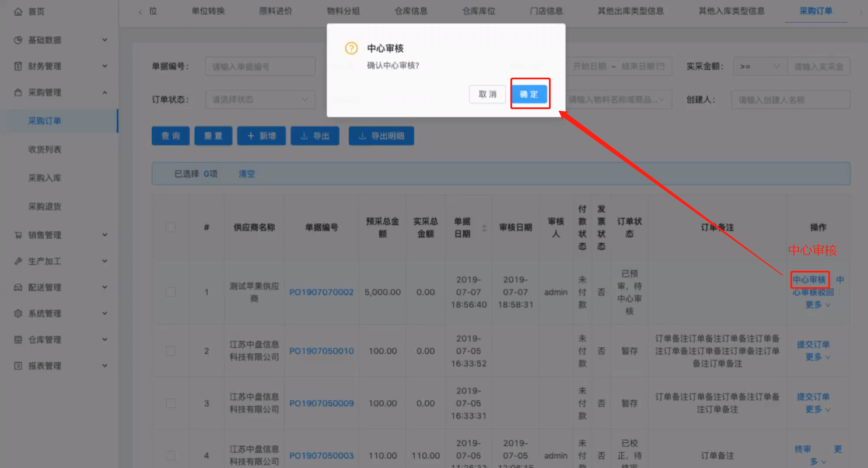Confirm the 中心审核 dialog with 确定
Screen dimensions: 868x468
click(530, 94)
